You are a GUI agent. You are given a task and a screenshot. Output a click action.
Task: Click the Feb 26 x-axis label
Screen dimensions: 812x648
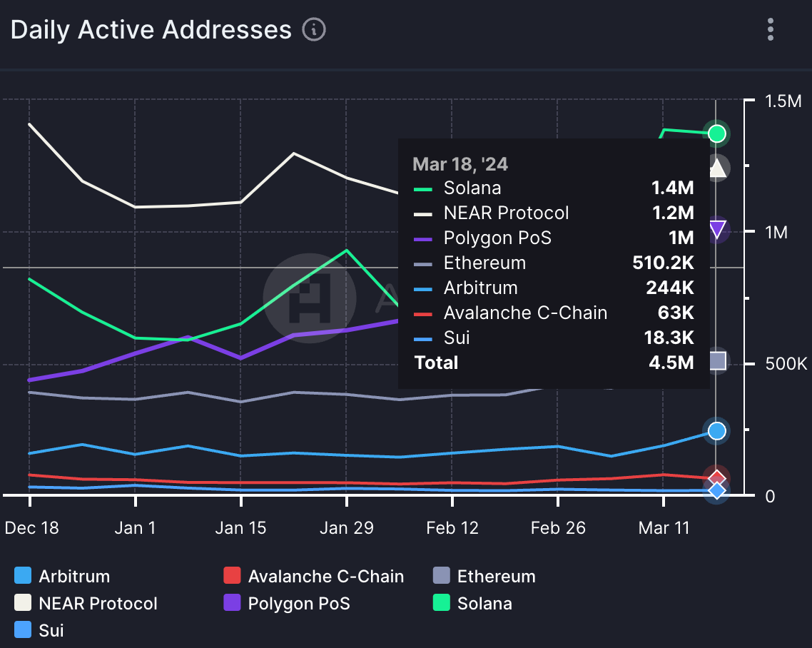558,528
